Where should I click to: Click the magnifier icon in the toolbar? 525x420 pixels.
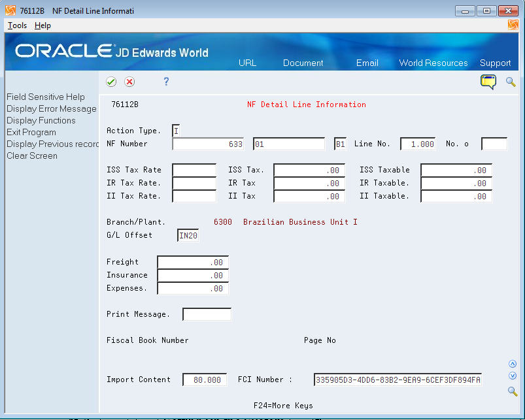click(x=511, y=82)
